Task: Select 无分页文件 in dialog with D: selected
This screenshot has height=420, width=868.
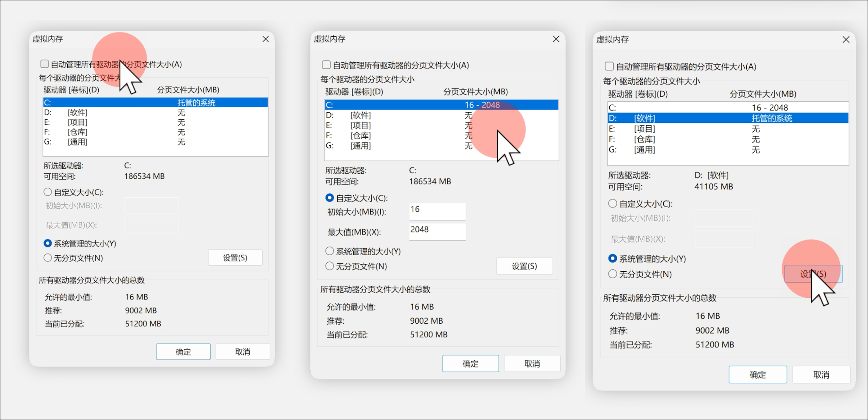Action: [612, 274]
